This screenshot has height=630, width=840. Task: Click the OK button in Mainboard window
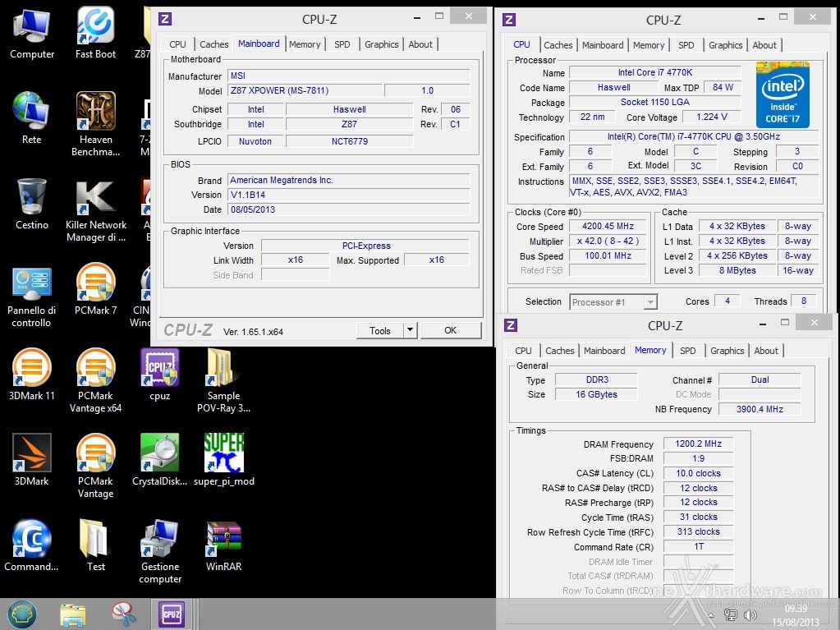coord(451,330)
